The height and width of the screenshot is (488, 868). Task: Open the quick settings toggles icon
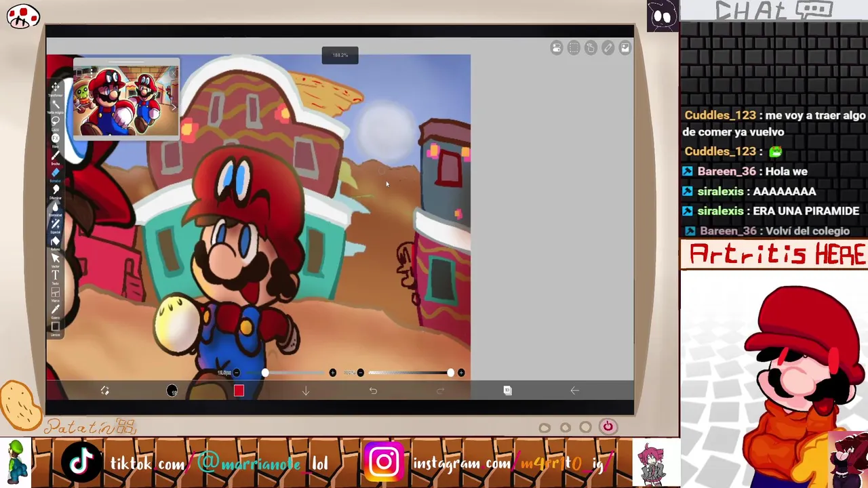pos(557,47)
